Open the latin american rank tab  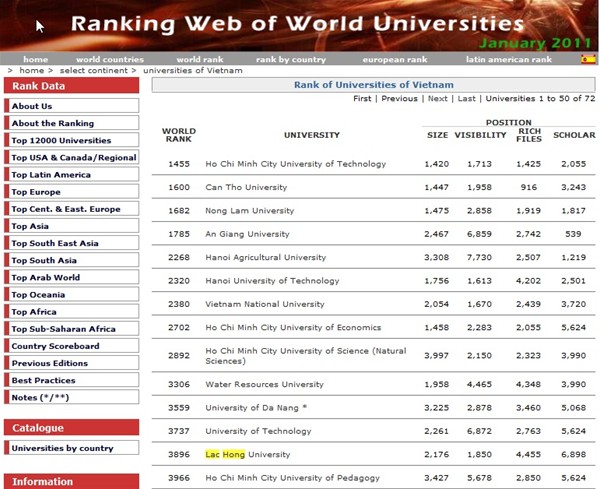[x=508, y=60]
